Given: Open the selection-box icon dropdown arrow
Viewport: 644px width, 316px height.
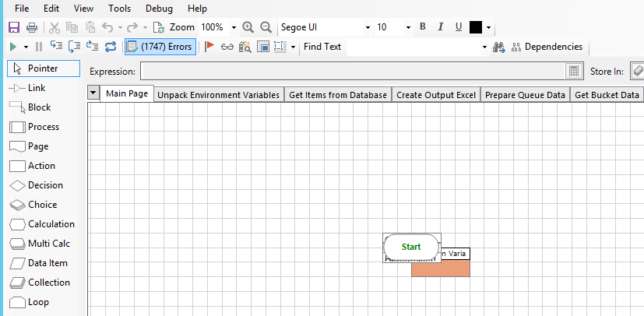Looking at the screenshot, I should (x=293, y=47).
